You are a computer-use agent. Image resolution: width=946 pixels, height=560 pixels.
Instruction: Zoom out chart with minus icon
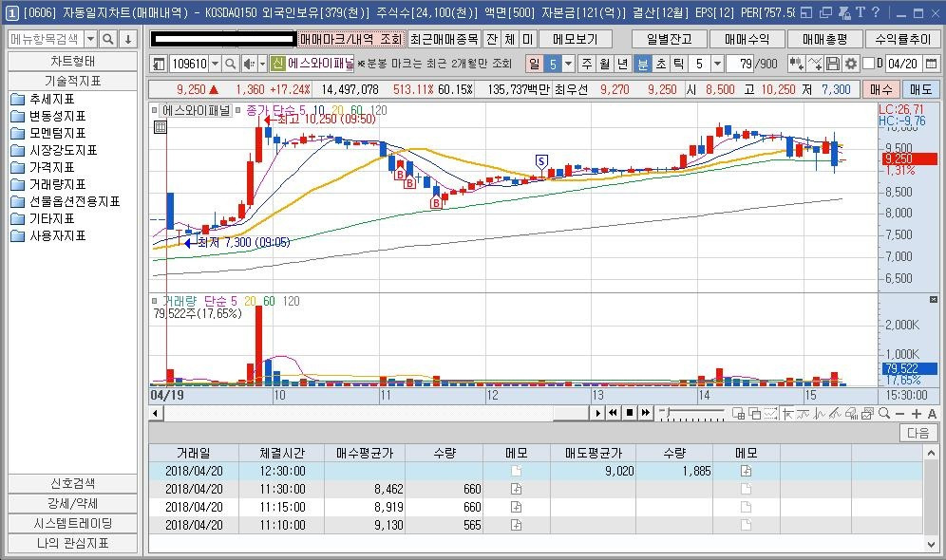click(900, 414)
